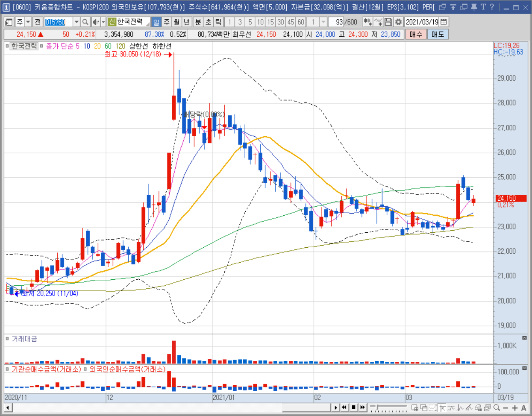
Task: Click the 매수 buy button
Action: pos(416,34)
